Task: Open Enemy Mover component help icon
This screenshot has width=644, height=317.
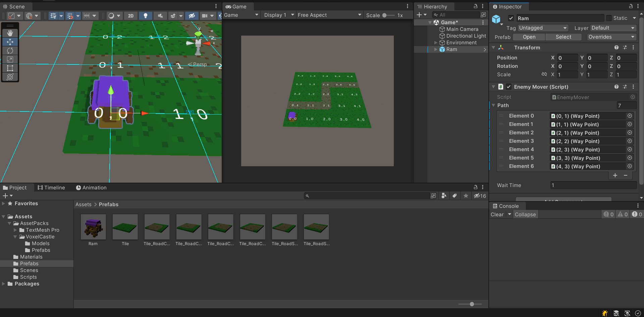Action: tap(616, 87)
